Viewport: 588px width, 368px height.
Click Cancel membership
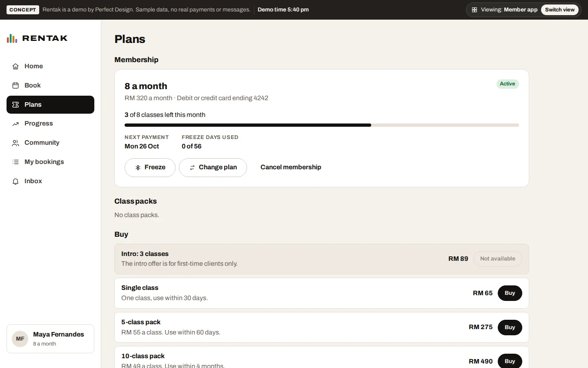(x=291, y=167)
